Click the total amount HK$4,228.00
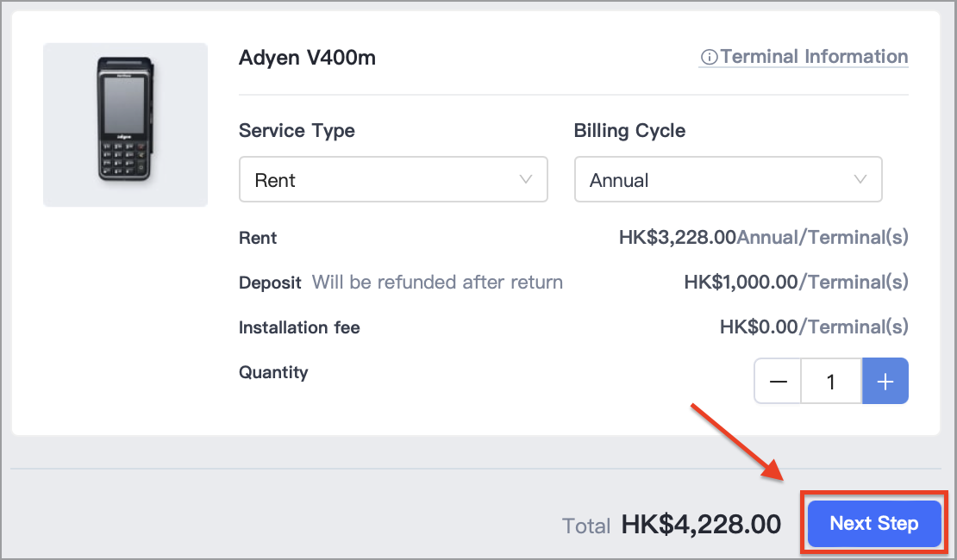The image size is (957, 560). (x=701, y=525)
